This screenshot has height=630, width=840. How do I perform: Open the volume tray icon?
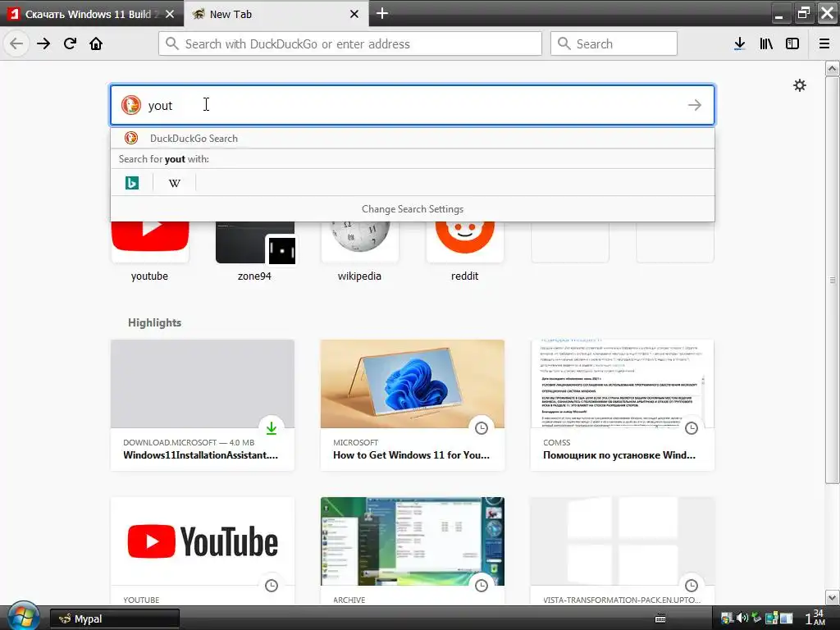click(x=742, y=619)
